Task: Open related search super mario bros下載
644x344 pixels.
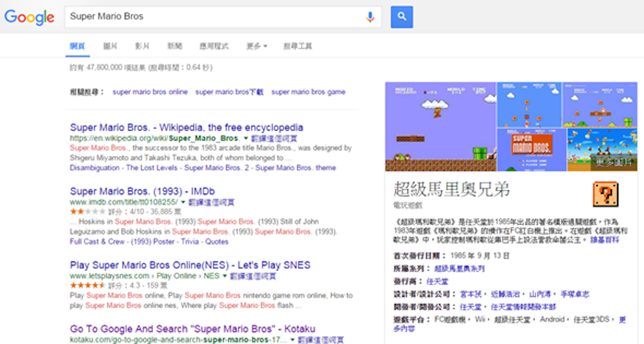Action: [229, 92]
